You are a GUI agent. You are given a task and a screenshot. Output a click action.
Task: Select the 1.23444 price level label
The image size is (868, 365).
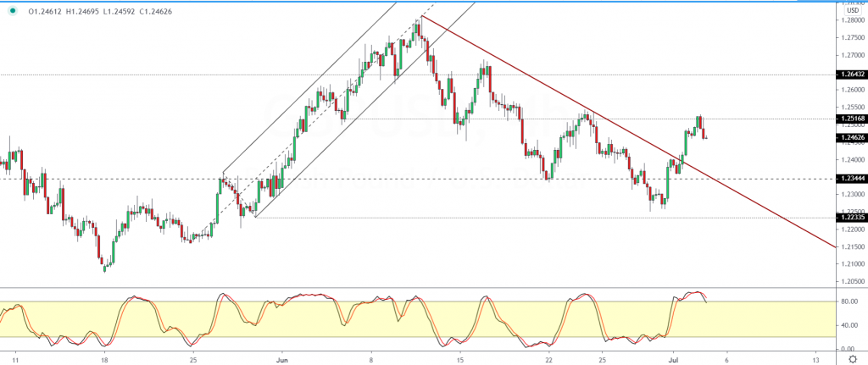pyautogui.click(x=852, y=179)
